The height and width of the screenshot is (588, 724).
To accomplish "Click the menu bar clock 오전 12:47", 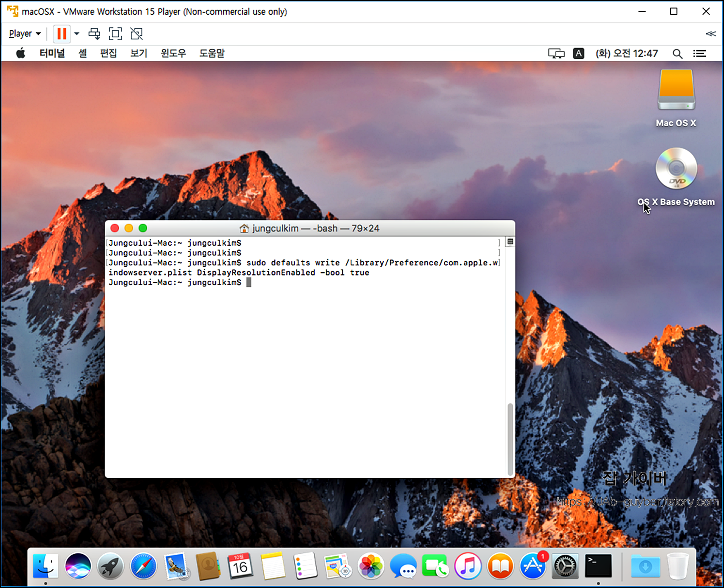I will pos(627,53).
